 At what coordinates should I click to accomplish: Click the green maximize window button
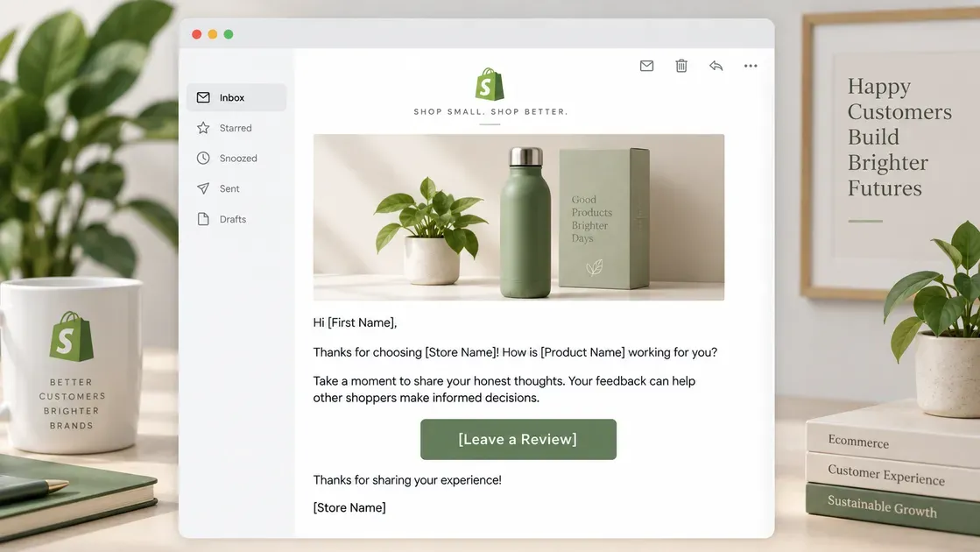[x=229, y=34]
